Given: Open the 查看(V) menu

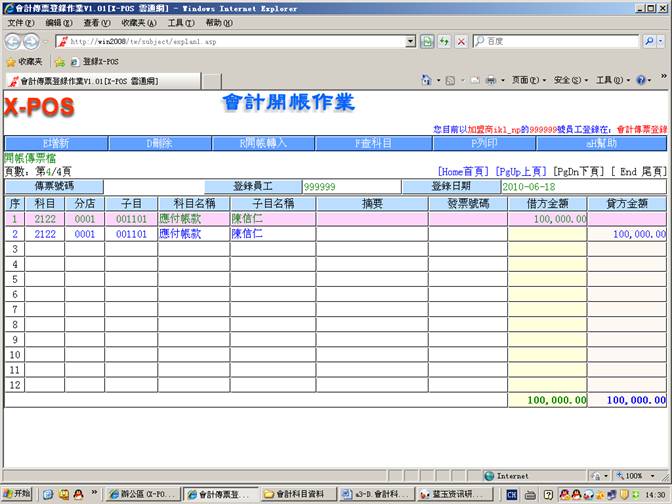Looking at the screenshot, I should pos(97,22).
